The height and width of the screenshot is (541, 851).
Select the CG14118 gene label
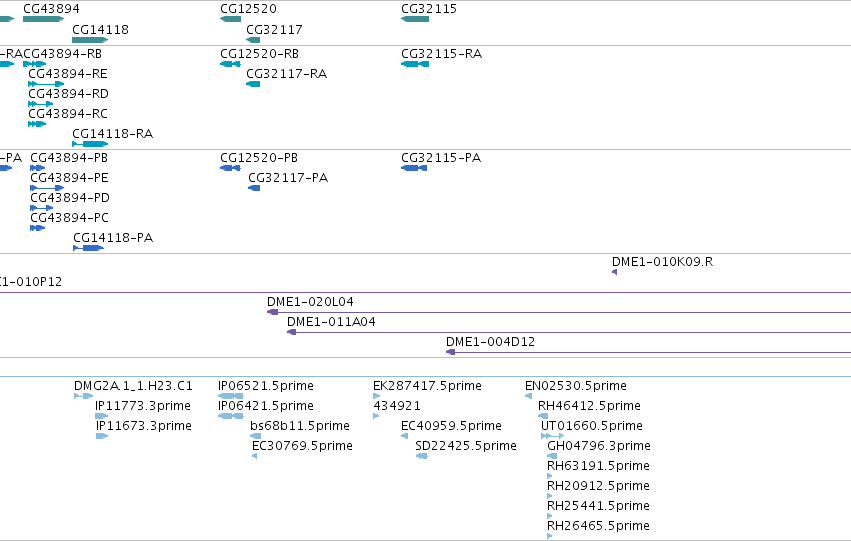(100, 29)
